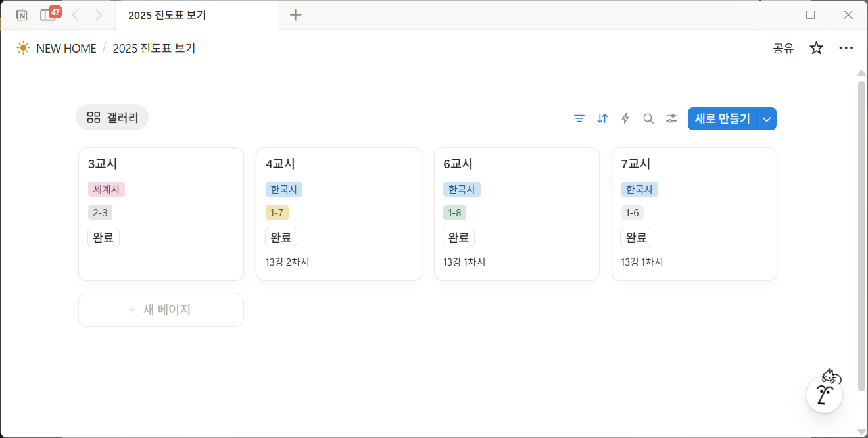This screenshot has width=868, height=438.
Task: Open the 7교시 card title
Action: point(636,164)
